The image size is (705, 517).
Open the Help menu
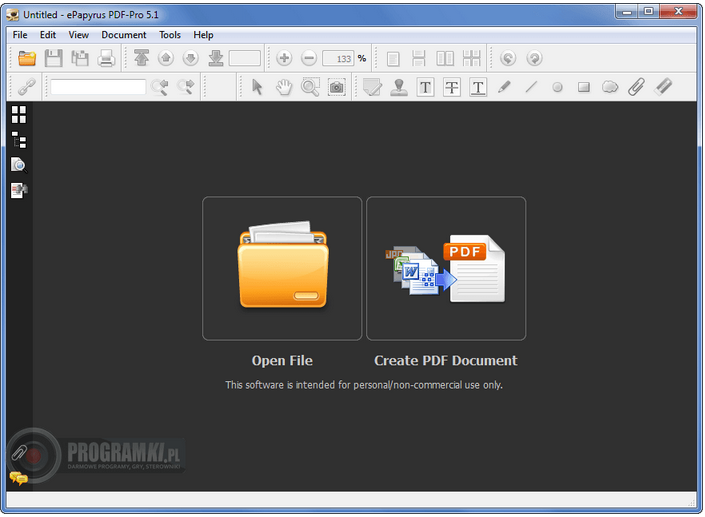[x=203, y=35]
